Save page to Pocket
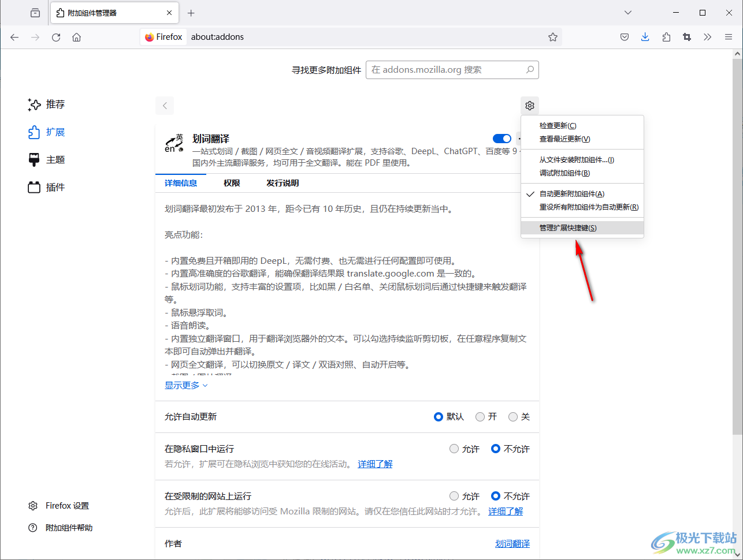The width and height of the screenshot is (743, 560). tap(625, 37)
